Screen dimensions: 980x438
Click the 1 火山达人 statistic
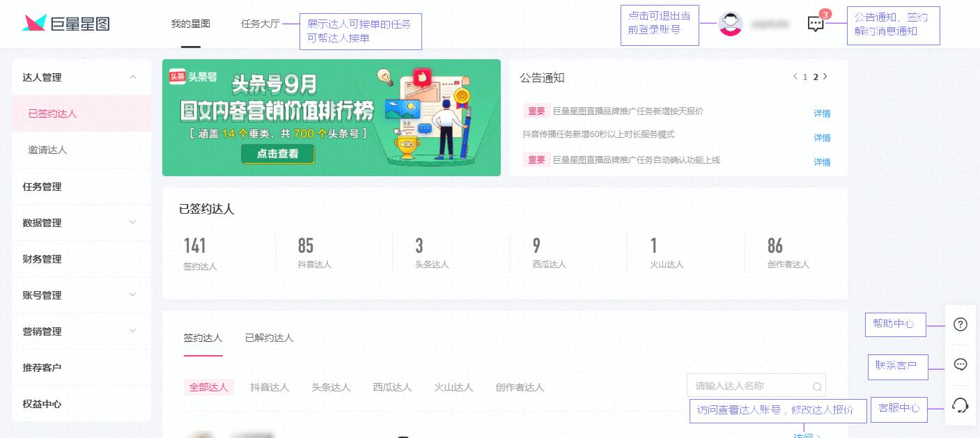pyautogui.click(x=667, y=253)
